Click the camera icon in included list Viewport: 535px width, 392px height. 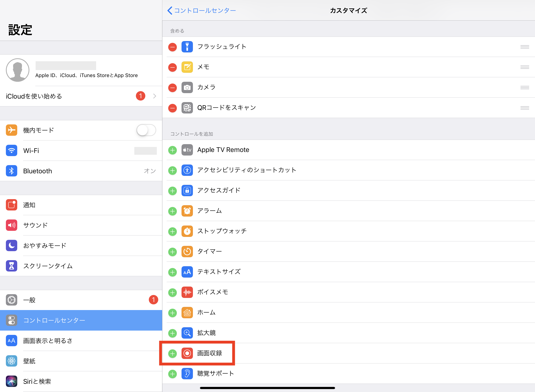(187, 88)
